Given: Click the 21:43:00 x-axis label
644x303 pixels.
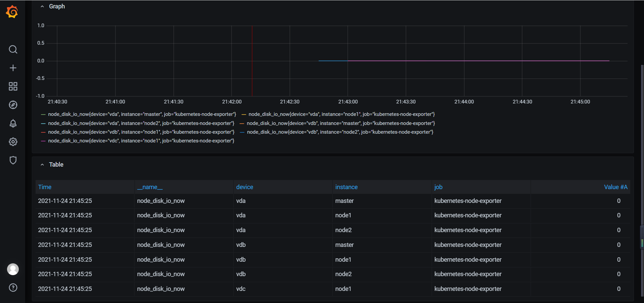Looking at the screenshot, I should pyautogui.click(x=348, y=102).
